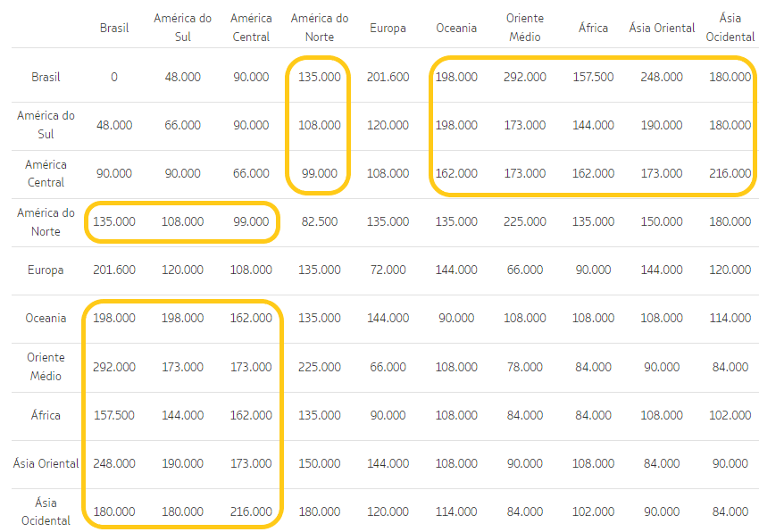Click the 82.500 cell for América do Norte
Screen dimensions: 759x532
tap(319, 221)
